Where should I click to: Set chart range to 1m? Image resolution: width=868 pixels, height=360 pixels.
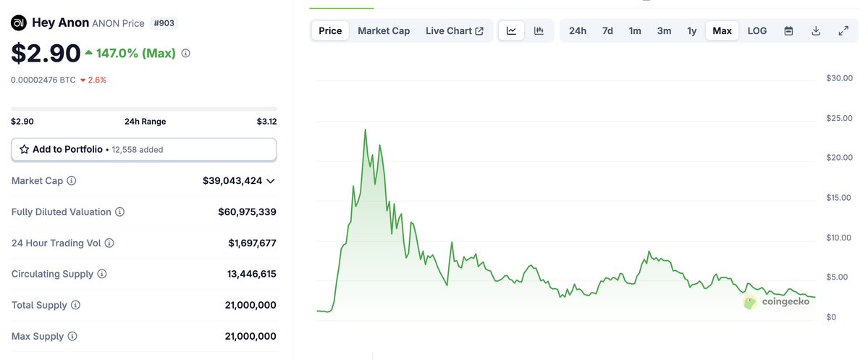(635, 30)
